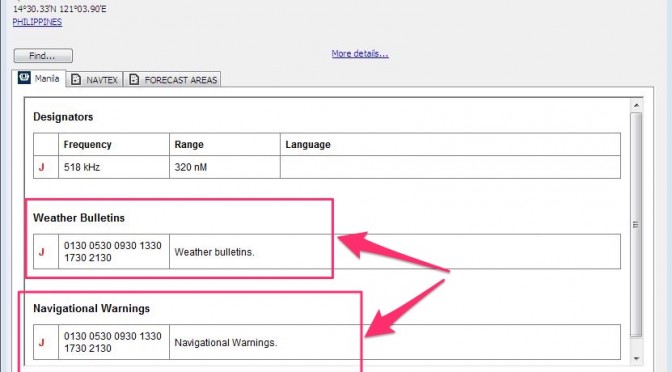Click the NAVTEX tab document icon
Viewport: 672px width, 372px height.
(76, 79)
